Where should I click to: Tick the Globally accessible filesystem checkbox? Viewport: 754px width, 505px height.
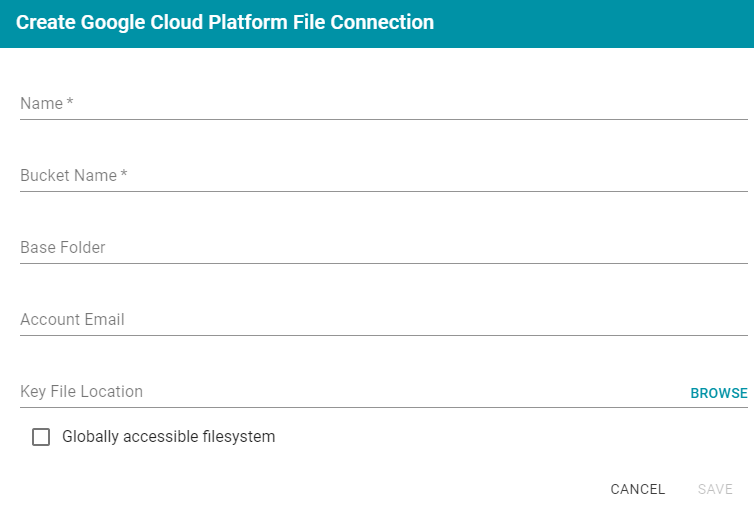[41, 437]
